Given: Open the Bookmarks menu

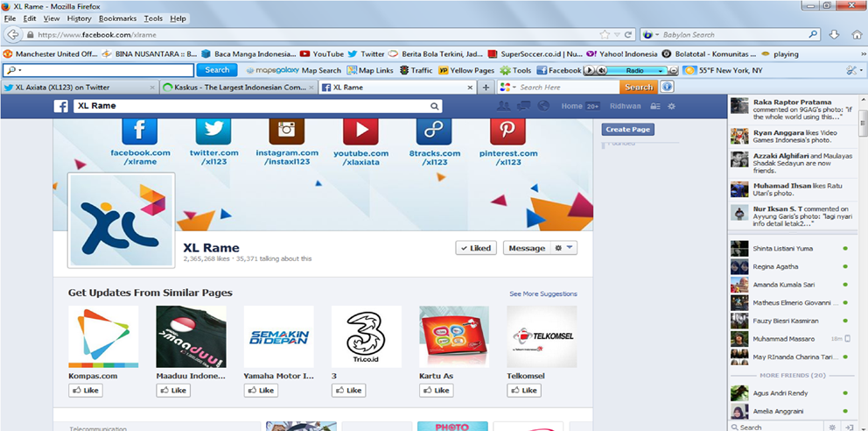Looking at the screenshot, I should coord(117,18).
